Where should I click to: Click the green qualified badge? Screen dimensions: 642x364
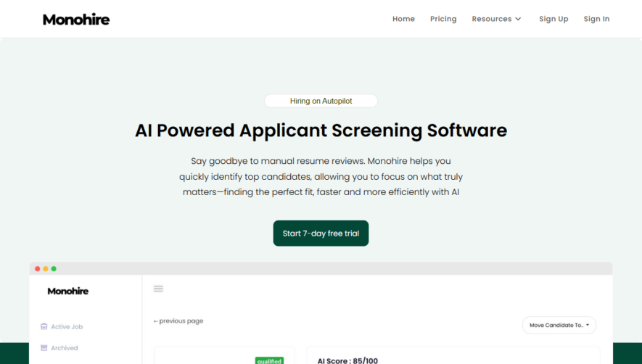click(269, 361)
